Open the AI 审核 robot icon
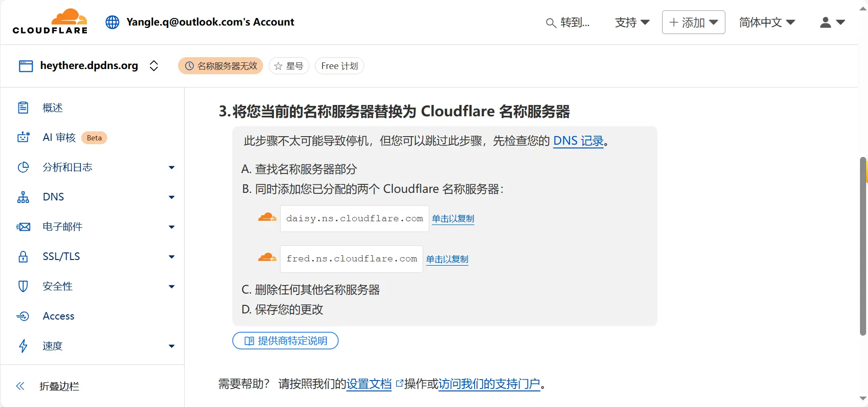The width and height of the screenshot is (868, 407). point(23,137)
